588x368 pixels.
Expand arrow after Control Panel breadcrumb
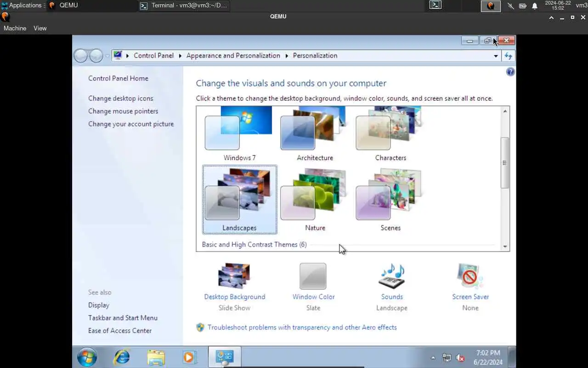180,56
